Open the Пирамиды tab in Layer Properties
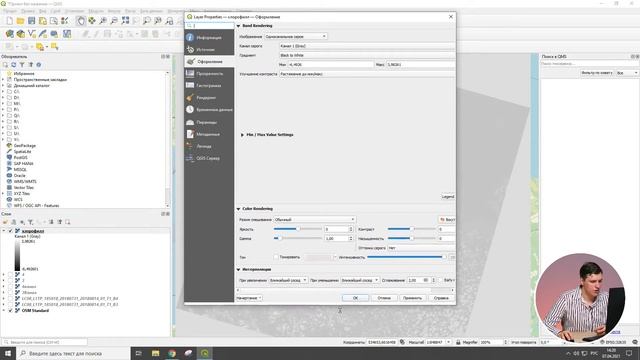Screen dimensions: 640x360 coord(209,122)
